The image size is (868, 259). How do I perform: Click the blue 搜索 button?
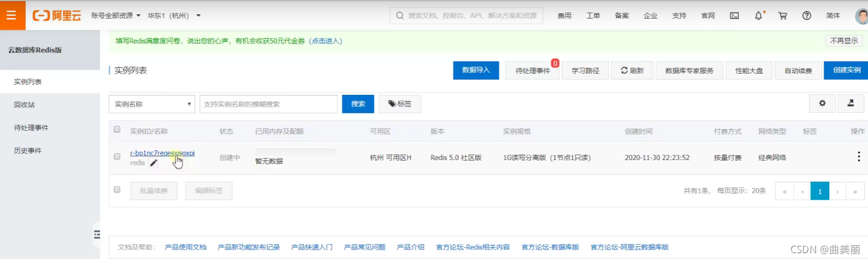click(x=358, y=104)
